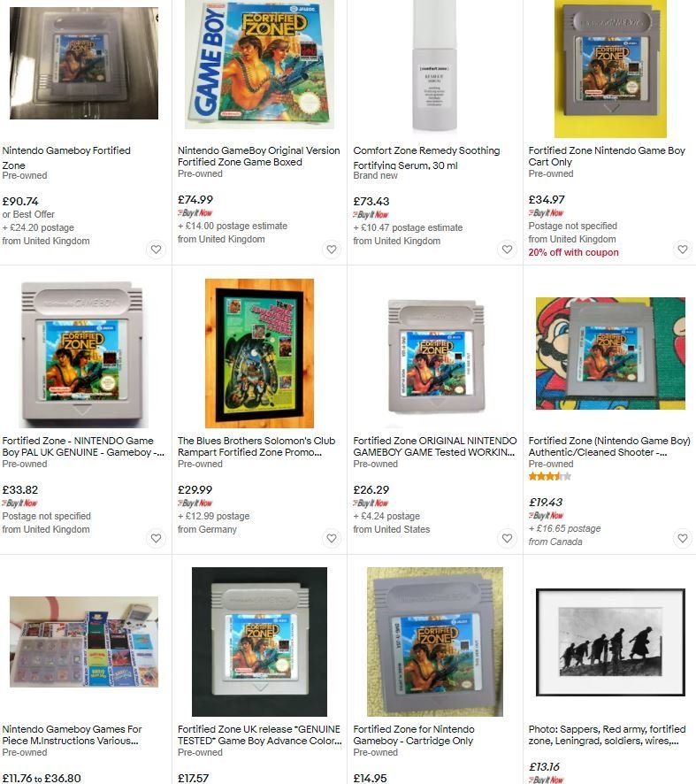Toggle heart on Blues Brothers promo £29.99 listing
696x784 pixels.
[x=332, y=538]
